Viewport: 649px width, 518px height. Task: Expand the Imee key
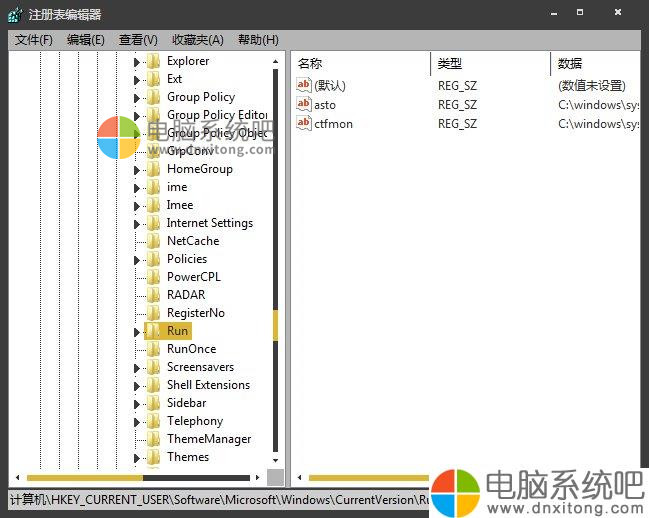coord(137,206)
